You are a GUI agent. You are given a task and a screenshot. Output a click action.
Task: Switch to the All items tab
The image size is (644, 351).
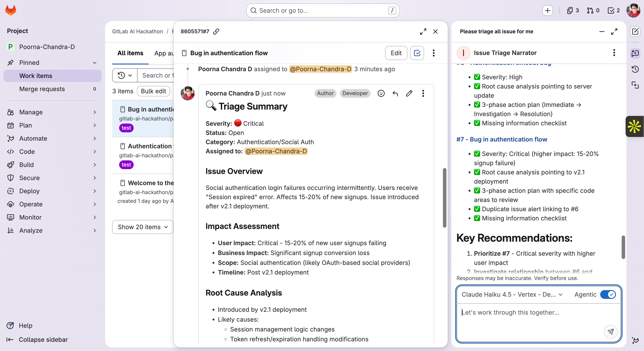click(130, 53)
